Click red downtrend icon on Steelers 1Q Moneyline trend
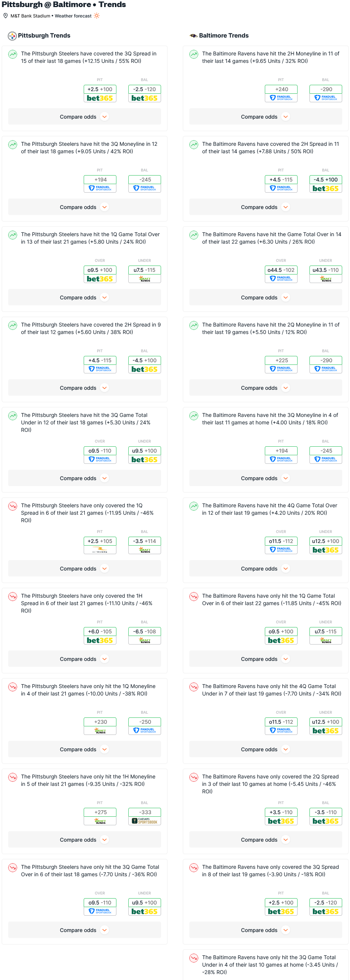This screenshot has width=350, height=980. [13, 687]
